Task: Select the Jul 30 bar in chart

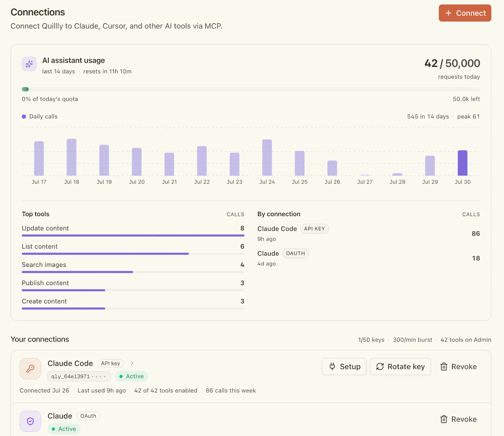Action: point(462,163)
